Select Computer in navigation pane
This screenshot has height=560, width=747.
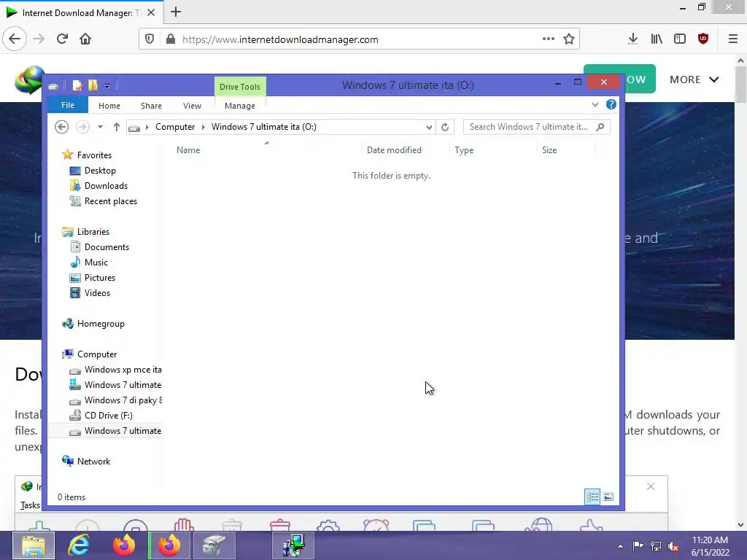click(97, 354)
